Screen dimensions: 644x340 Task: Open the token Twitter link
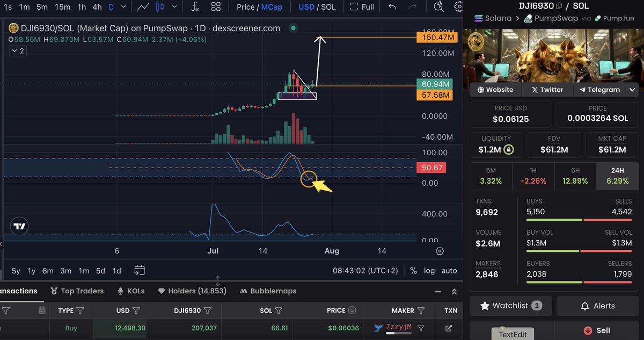547,90
